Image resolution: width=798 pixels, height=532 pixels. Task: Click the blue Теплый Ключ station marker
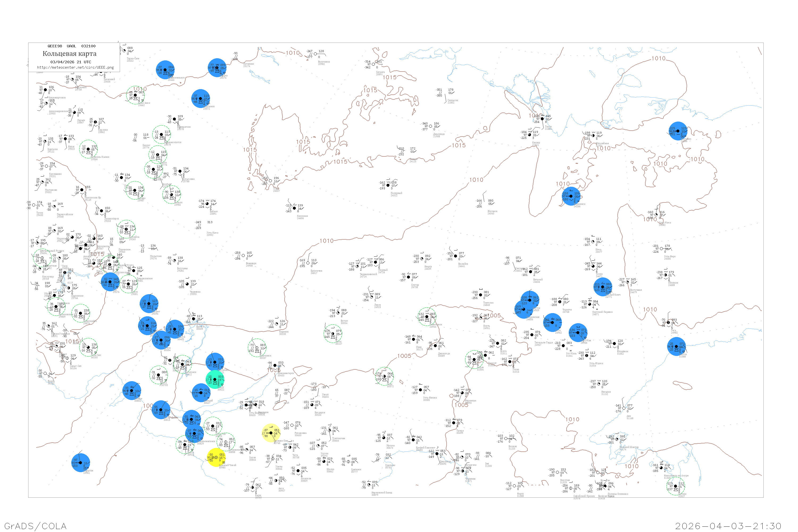602,287
